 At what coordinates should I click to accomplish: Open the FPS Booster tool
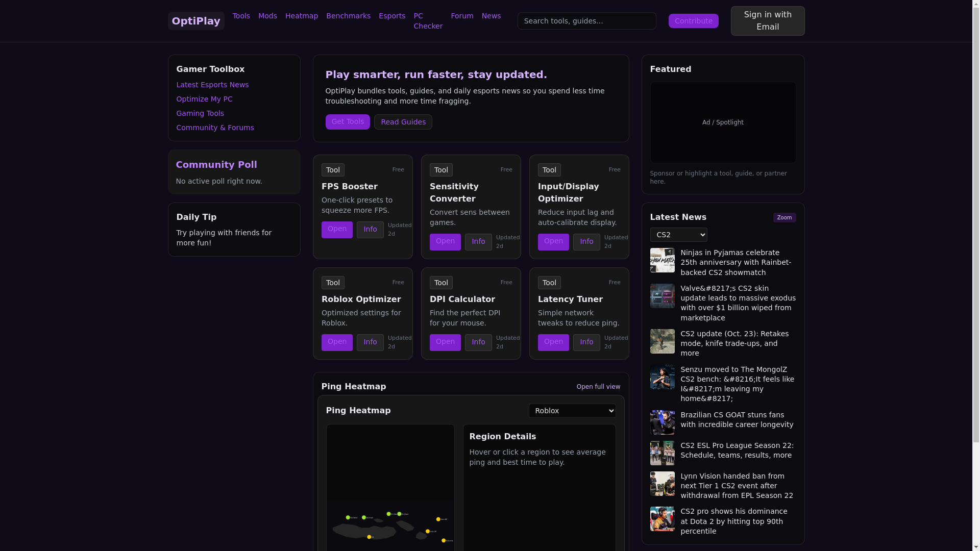tap(337, 230)
